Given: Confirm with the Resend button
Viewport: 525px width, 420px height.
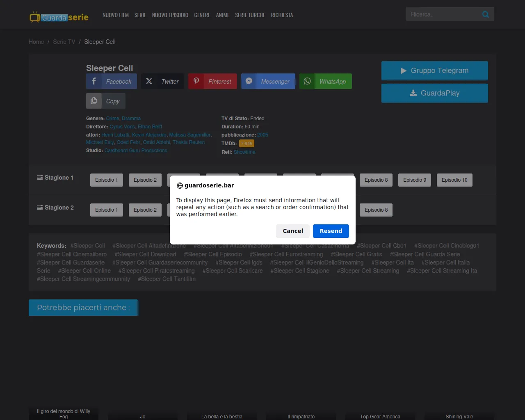Looking at the screenshot, I should pyautogui.click(x=331, y=231).
